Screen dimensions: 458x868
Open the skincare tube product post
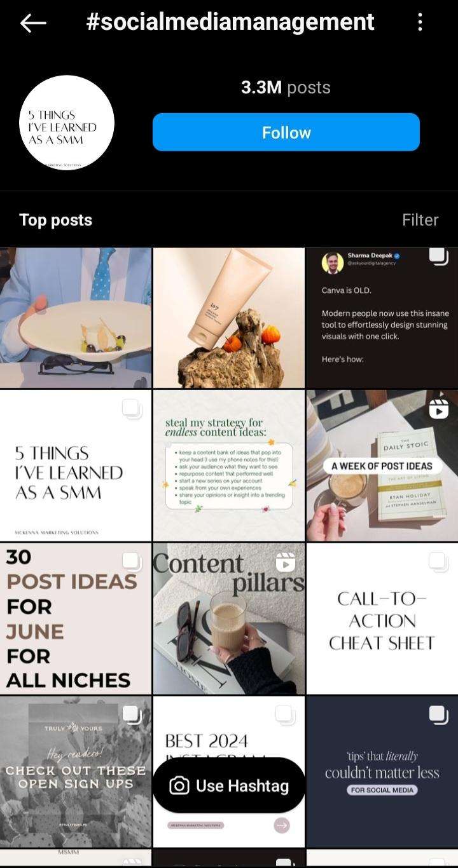(229, 318)
